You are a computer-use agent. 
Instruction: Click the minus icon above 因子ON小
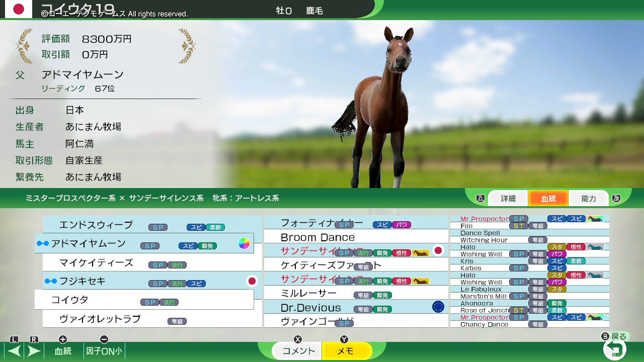coord(104,339)
